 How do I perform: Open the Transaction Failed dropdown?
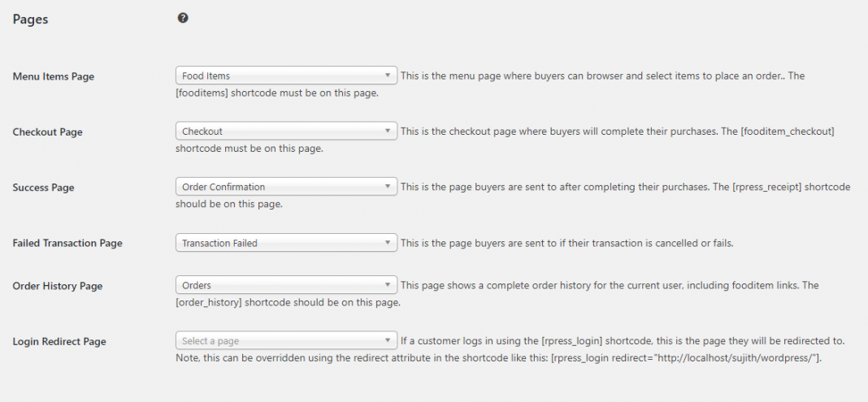286,243
